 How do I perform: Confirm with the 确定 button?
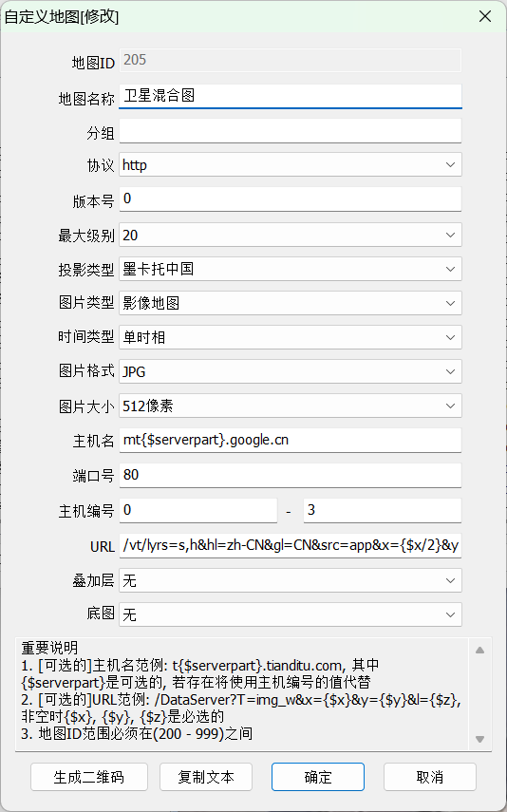(x=318, y=777)
